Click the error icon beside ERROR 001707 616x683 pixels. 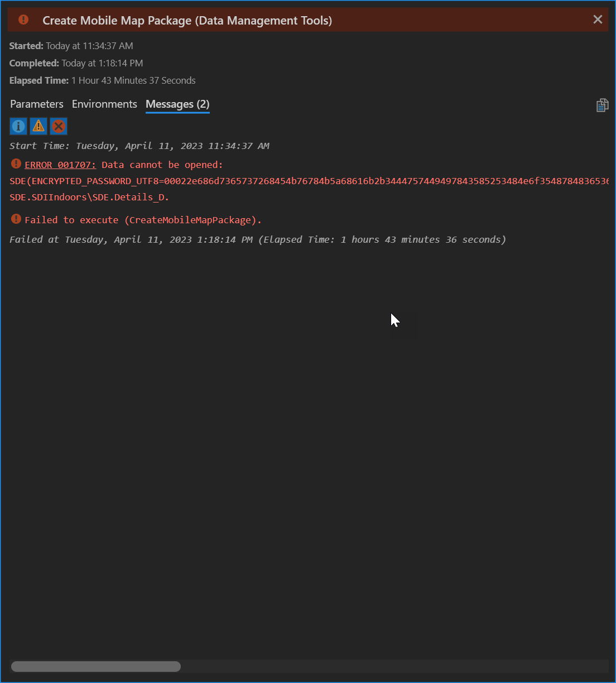click(16, 164)
